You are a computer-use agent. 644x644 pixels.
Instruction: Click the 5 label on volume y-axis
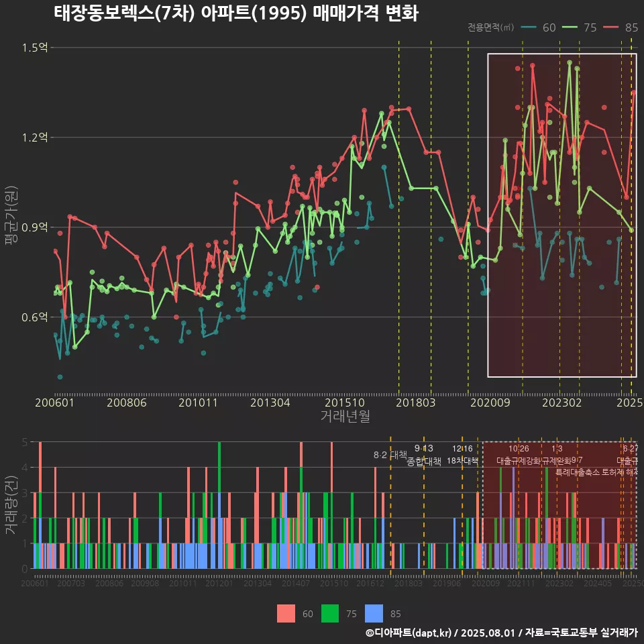point(25,442)
